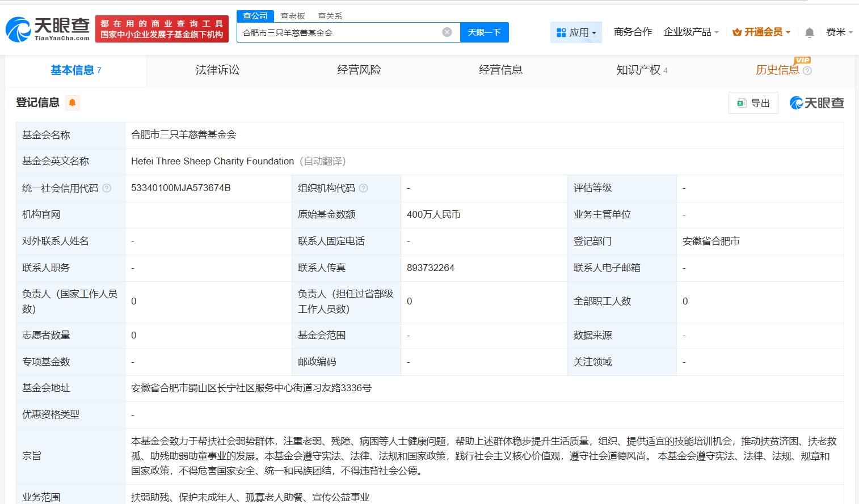Click the 志愿者数量 label cell
859x504 pixels.
pos(70,336)
